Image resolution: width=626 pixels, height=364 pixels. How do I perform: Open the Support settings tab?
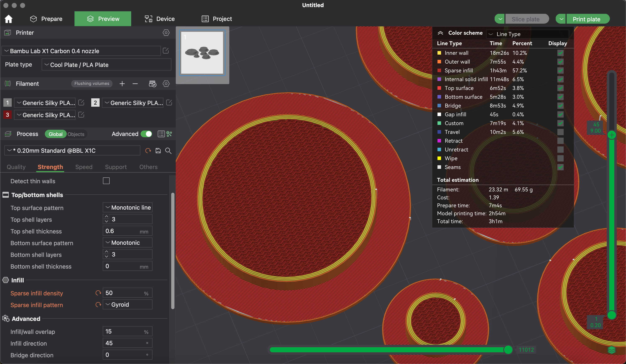(116, 167)
